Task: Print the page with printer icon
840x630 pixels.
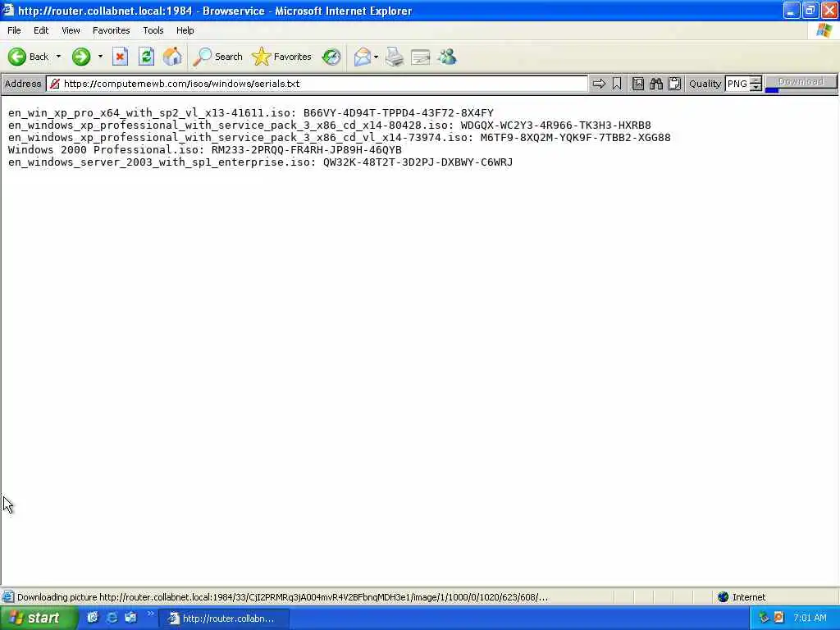Action: (395, 57)
